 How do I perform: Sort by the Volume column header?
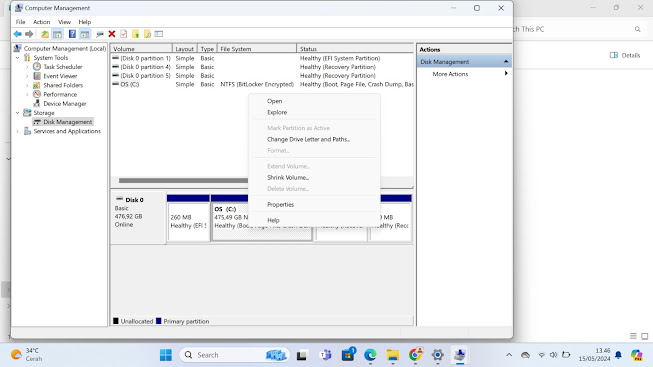click(141, 49)
